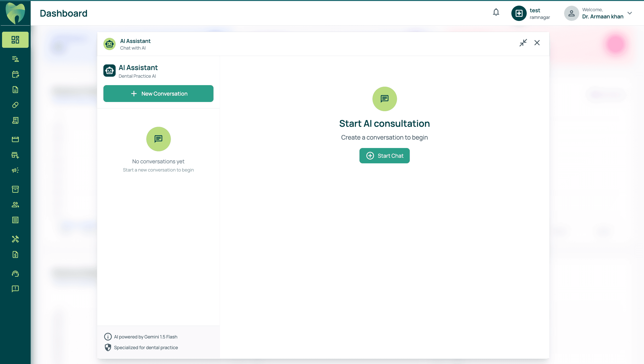This screenshot has width=644, height=364.
Task: Open the billing dollar document sidebar icon
Action: [x=15, y=255]
